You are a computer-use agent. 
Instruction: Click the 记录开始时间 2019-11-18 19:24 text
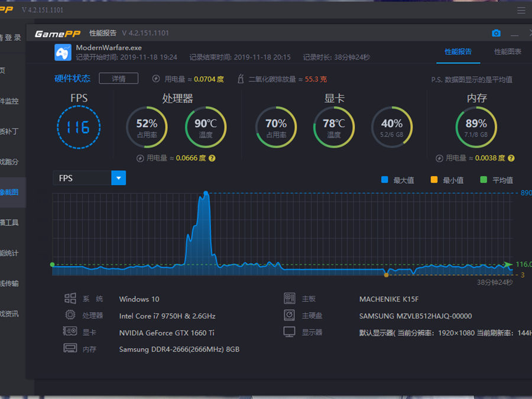(126, 57)
